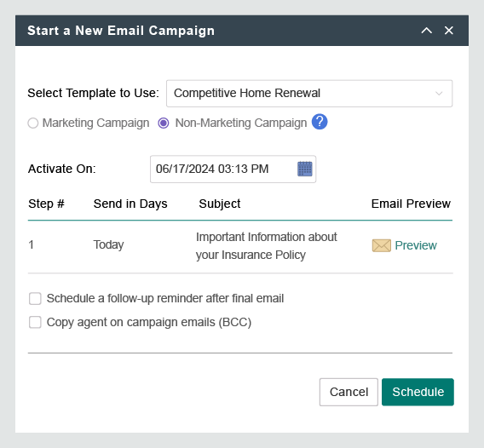Open the Competitive Home Renewal template dropdown
484x448 pixels.
point(309,94)
